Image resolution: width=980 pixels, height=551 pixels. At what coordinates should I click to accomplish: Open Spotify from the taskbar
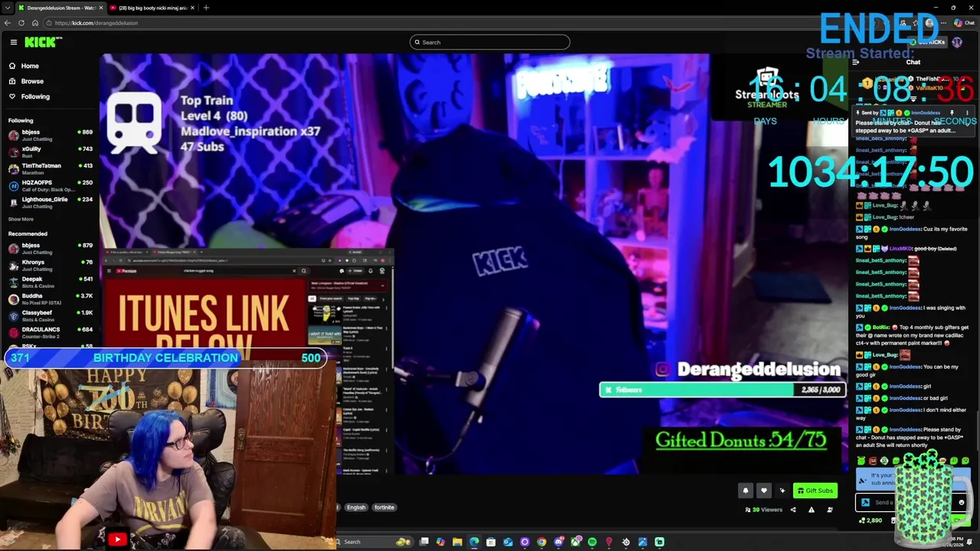[x=592, y=542]
